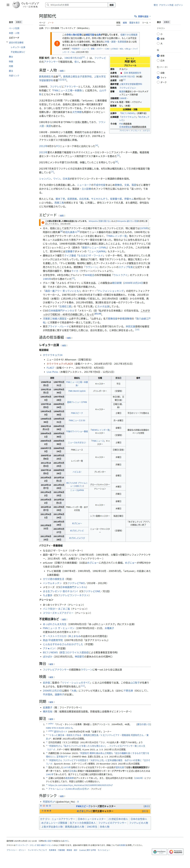Open the 履歴を表示 tab

(x=134, y=23)
